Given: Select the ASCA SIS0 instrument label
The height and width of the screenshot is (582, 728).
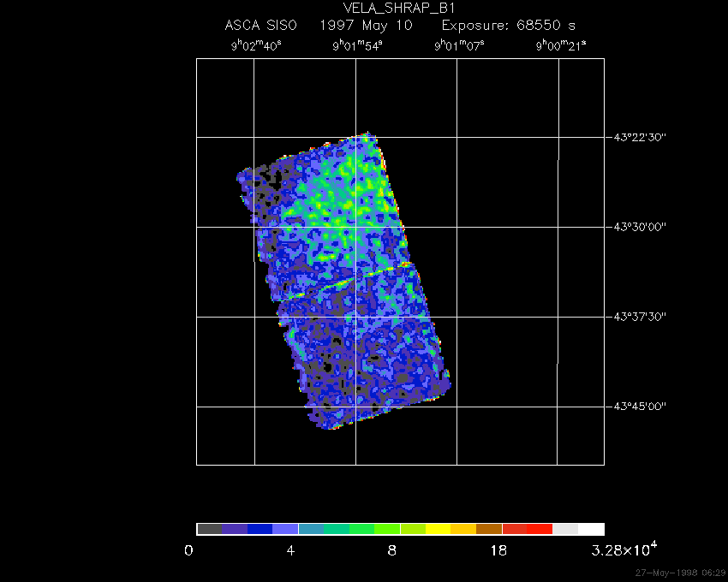Looking at the screenshot, I should [261, 25].
